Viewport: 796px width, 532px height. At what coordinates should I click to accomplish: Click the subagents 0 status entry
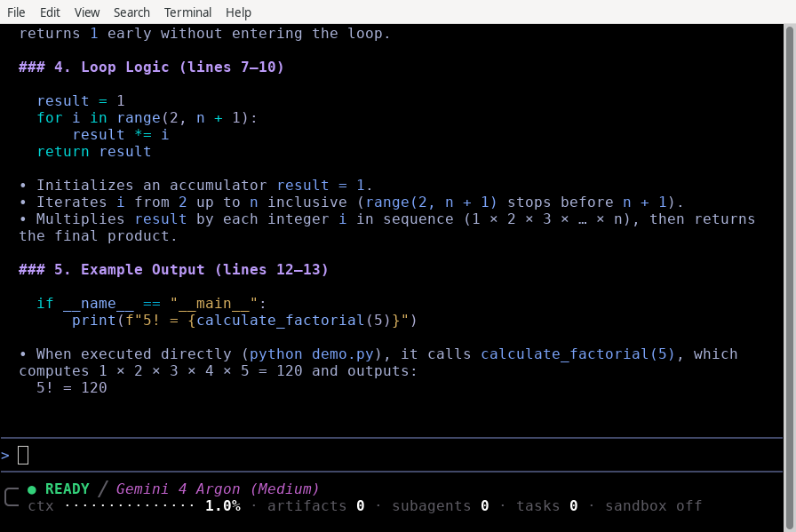coord(440,506)
